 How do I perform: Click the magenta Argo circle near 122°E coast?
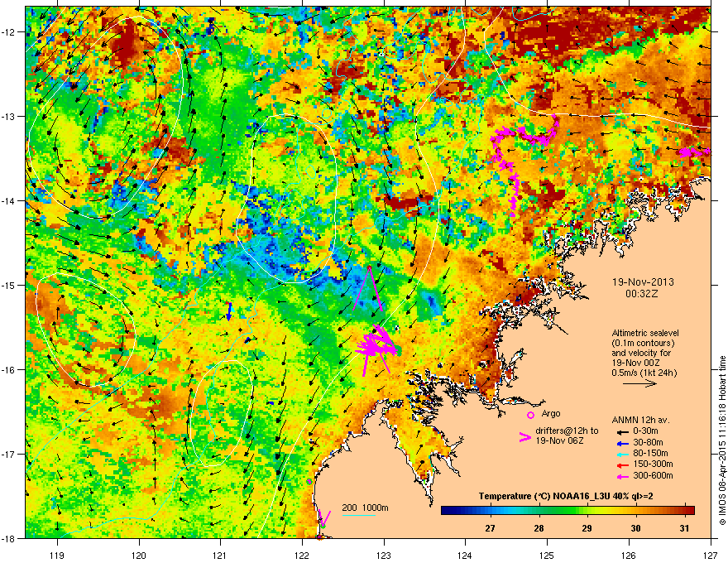pos(309,481)
